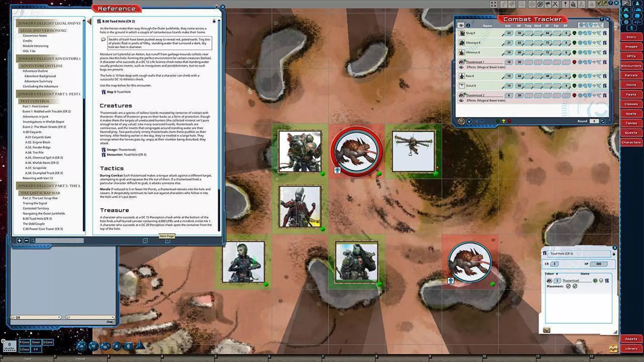Open the chat mood dropdown
Viewport: 644px width, 362px height.
pyautogui.click(x=90, y=317)
